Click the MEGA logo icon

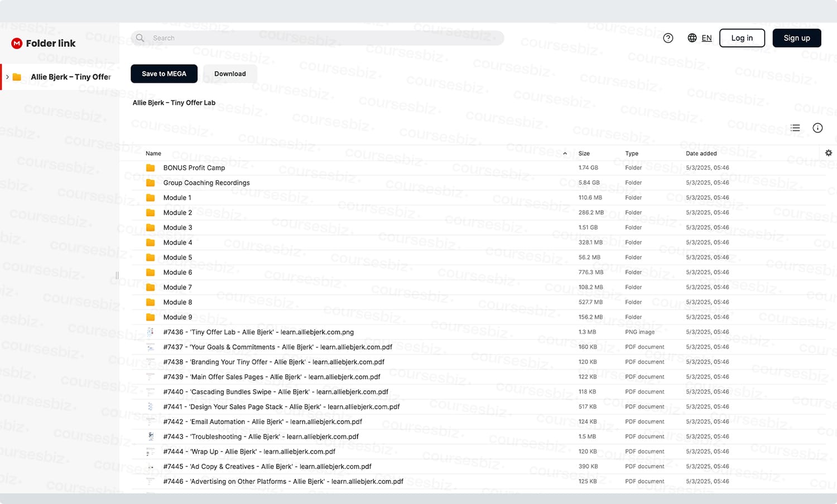(x=17, y=43)
